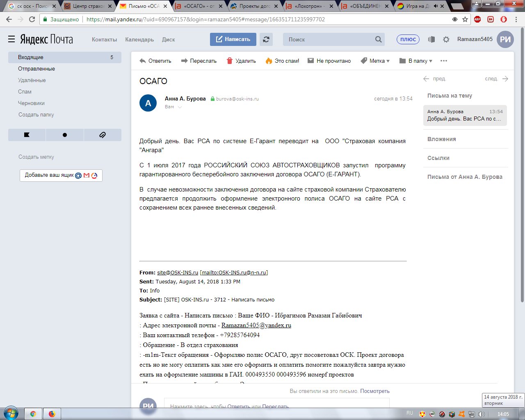Open the Opera extension icon
The height and width of the screenshot is (420, 525).
tap(504, 19)
